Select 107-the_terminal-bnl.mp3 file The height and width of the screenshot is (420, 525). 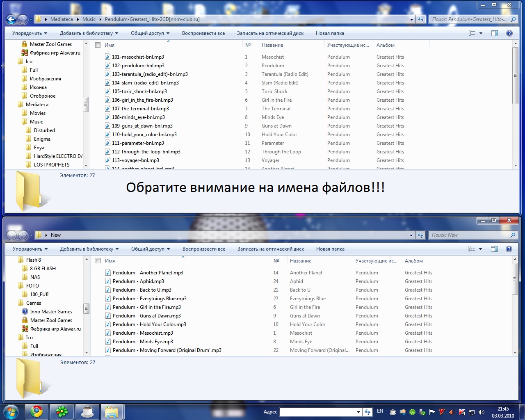pyautogui.click(x=140, y=109)
